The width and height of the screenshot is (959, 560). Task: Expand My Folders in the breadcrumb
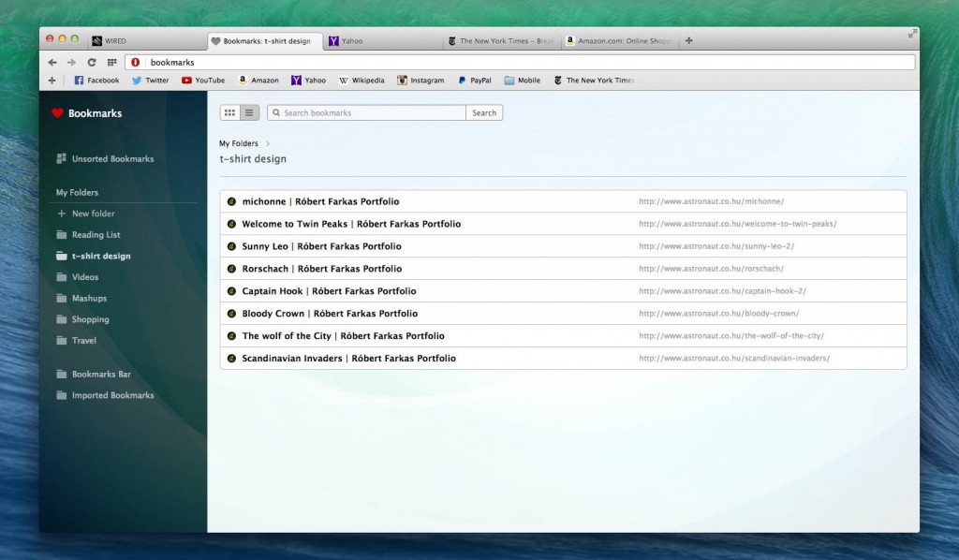(x=238, y=143)
